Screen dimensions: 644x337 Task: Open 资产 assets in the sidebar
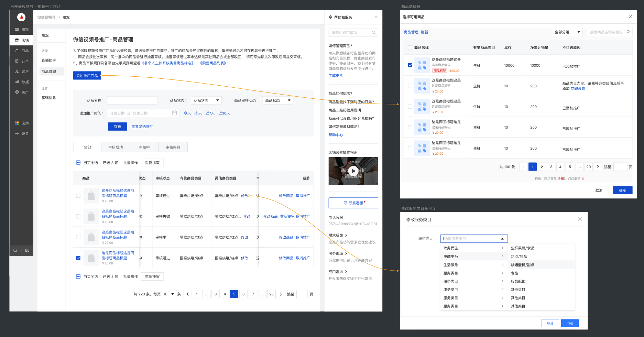click(x=22, y=92)
